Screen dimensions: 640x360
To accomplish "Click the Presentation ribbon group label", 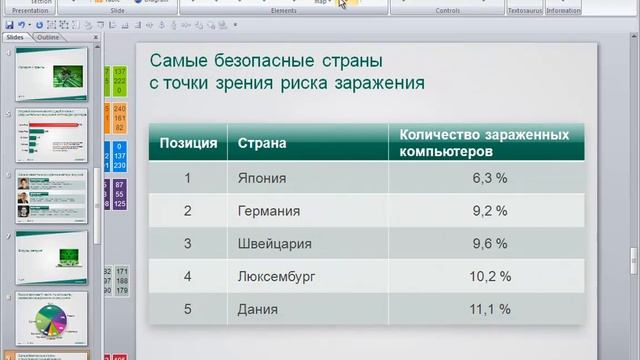I will (30, 11).
